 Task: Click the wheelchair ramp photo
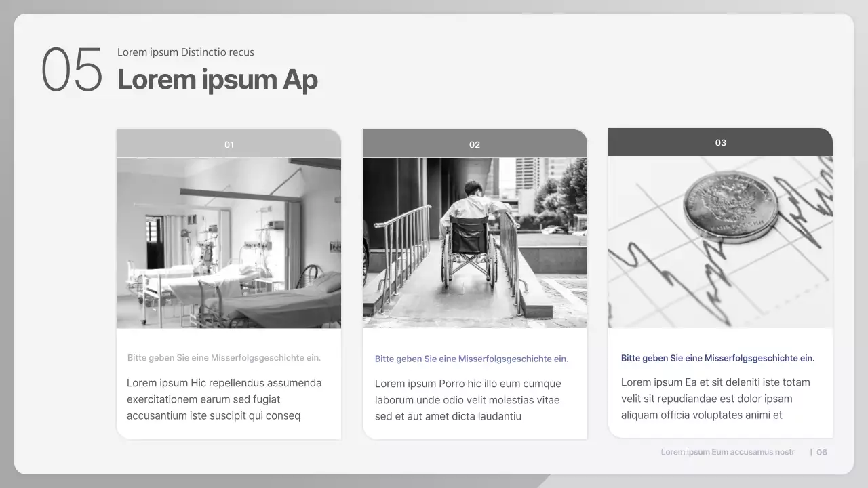(475, 243)
